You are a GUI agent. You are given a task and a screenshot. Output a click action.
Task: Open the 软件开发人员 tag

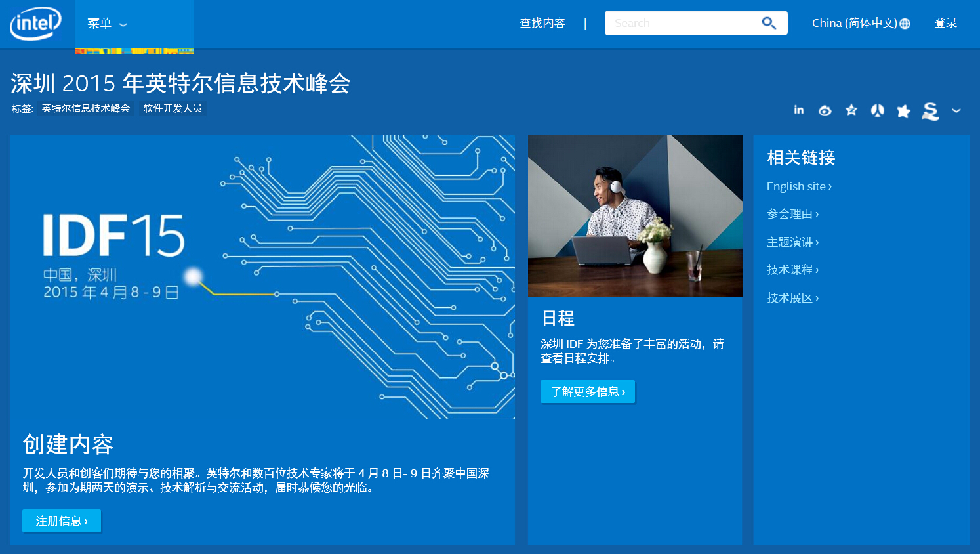pos(173,108)
